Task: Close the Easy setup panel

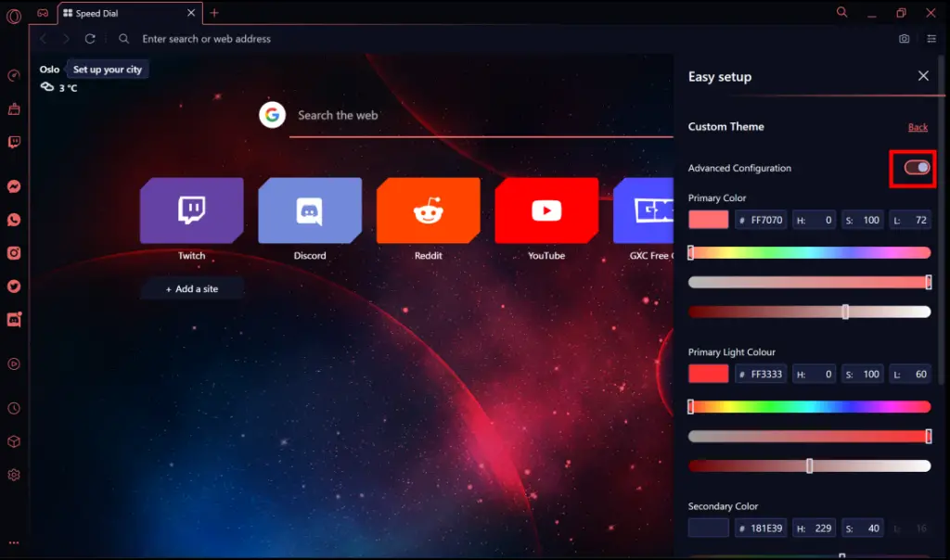Action: [x=923, y=76]
